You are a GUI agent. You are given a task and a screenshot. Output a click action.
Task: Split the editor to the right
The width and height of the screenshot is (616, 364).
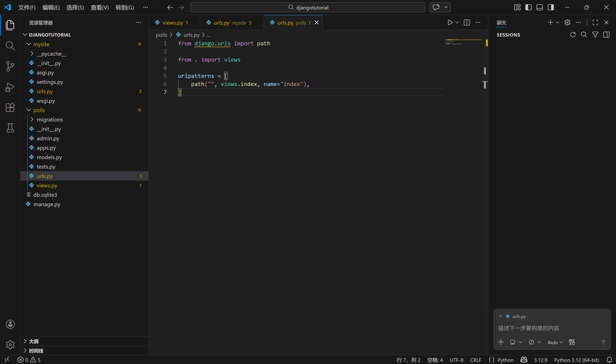click(x=467, y=23)
